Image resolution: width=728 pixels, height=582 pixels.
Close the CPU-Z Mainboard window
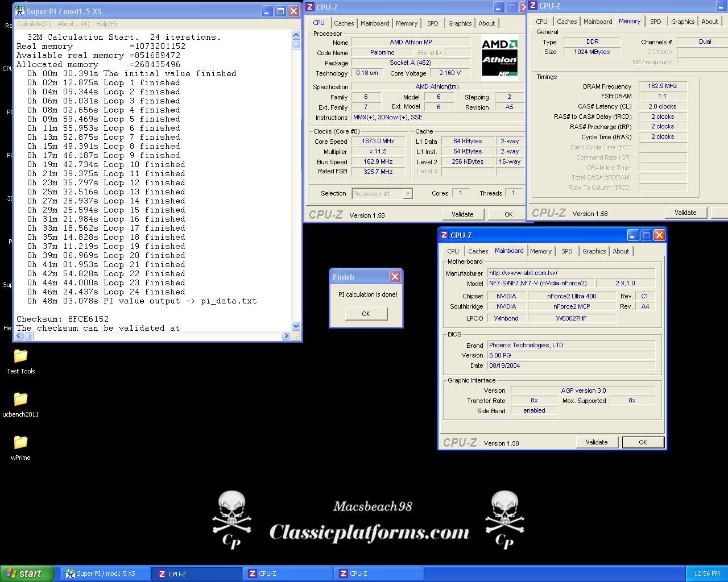click(659, 235)
